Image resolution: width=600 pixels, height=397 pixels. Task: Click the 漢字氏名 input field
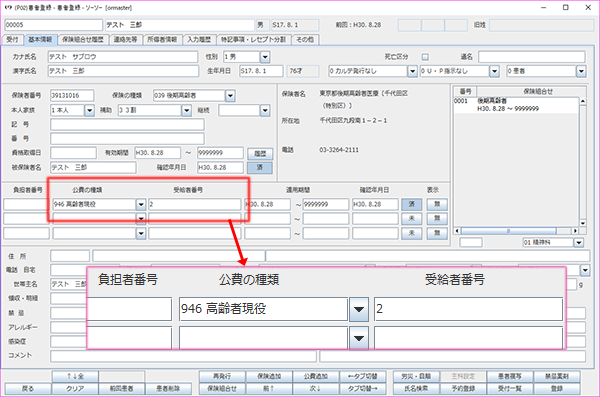pyautogui.click(x=123, y=71)
